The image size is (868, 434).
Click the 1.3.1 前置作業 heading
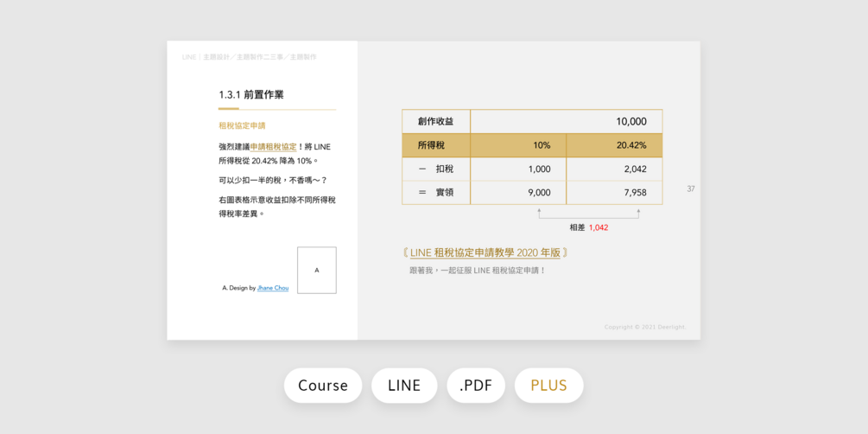[x=251, y=95]
